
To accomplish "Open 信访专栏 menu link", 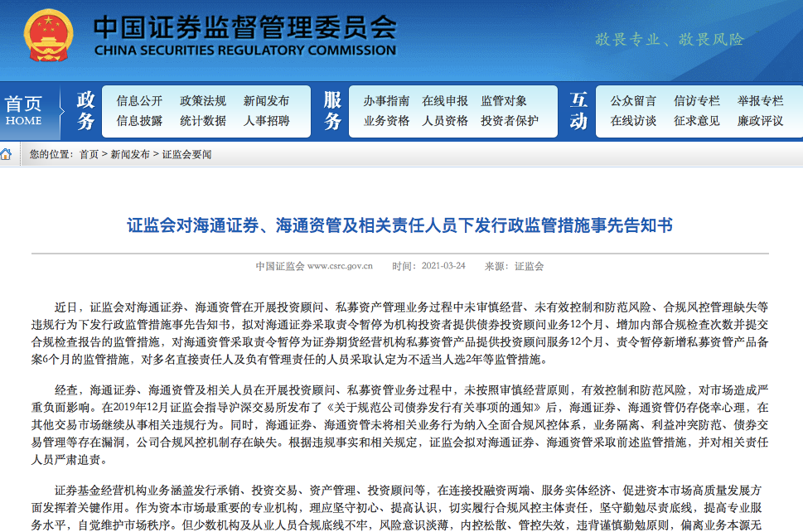I will point(696,101).
